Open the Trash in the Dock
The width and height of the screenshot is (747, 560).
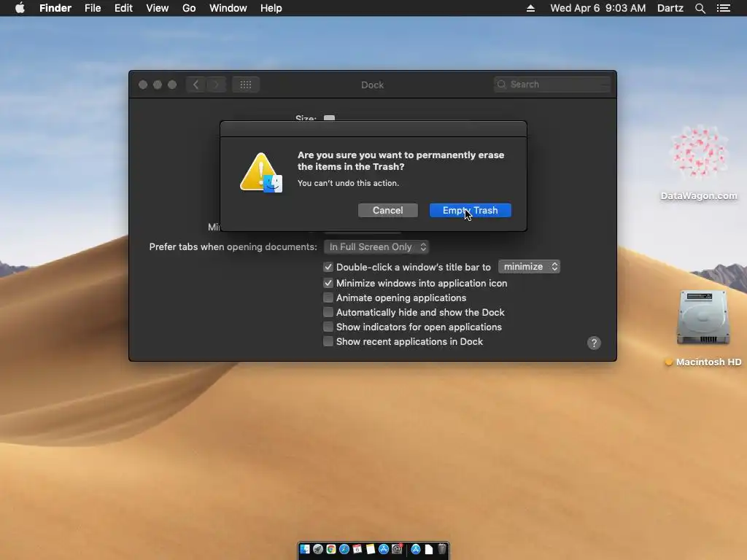(442, 549)
